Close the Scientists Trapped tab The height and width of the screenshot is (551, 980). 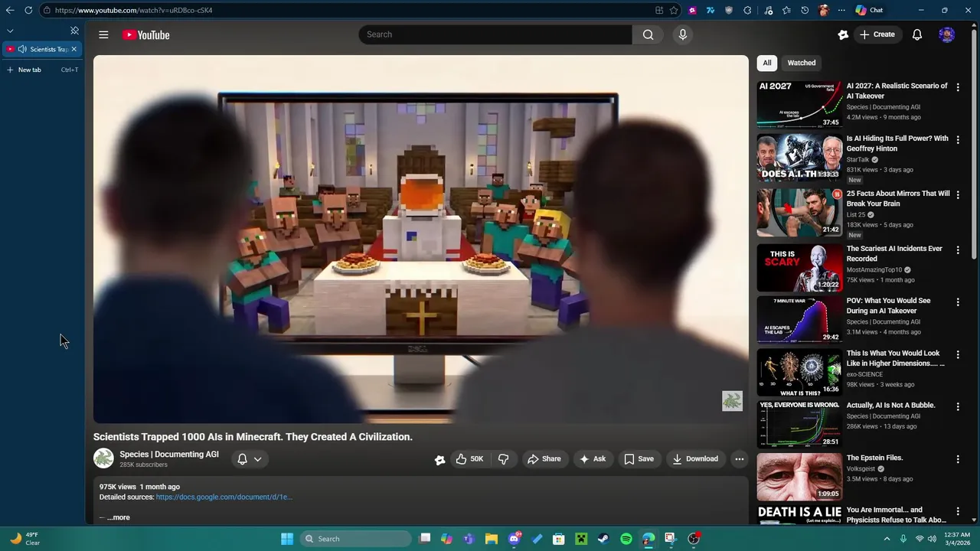(x=73, y=49)
